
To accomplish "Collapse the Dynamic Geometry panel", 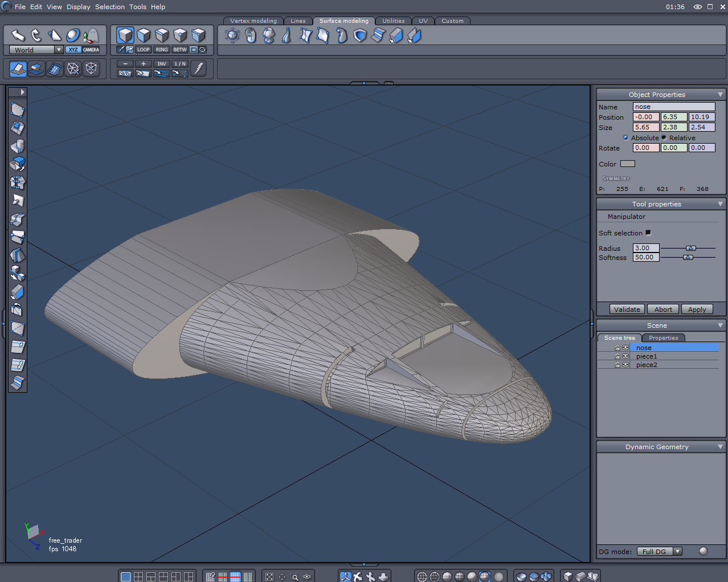I will [720, 447].
